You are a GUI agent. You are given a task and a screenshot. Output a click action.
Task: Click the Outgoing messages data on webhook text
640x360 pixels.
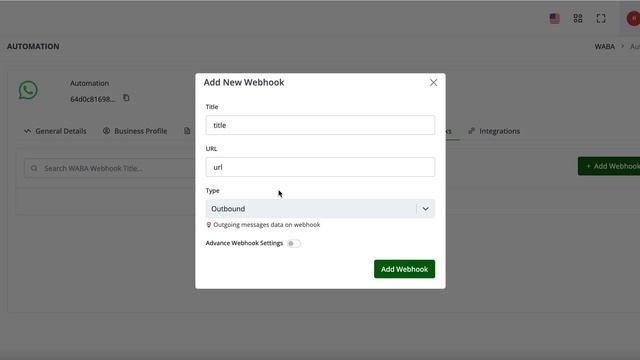pos(267,225)
